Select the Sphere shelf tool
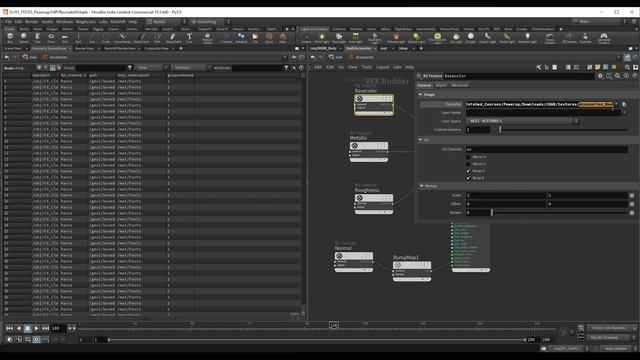Screen dimensions: 640x360 (x=24, y=38)
